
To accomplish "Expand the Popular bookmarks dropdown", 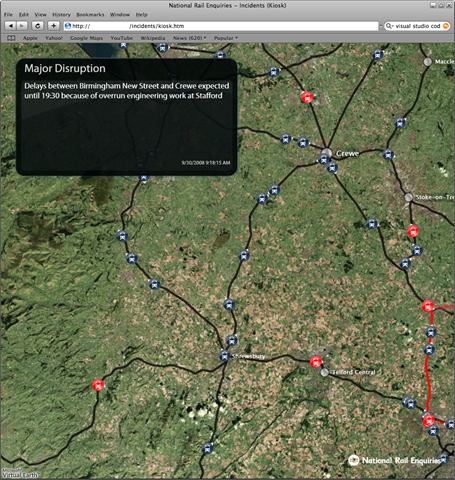I will (226, 38).
